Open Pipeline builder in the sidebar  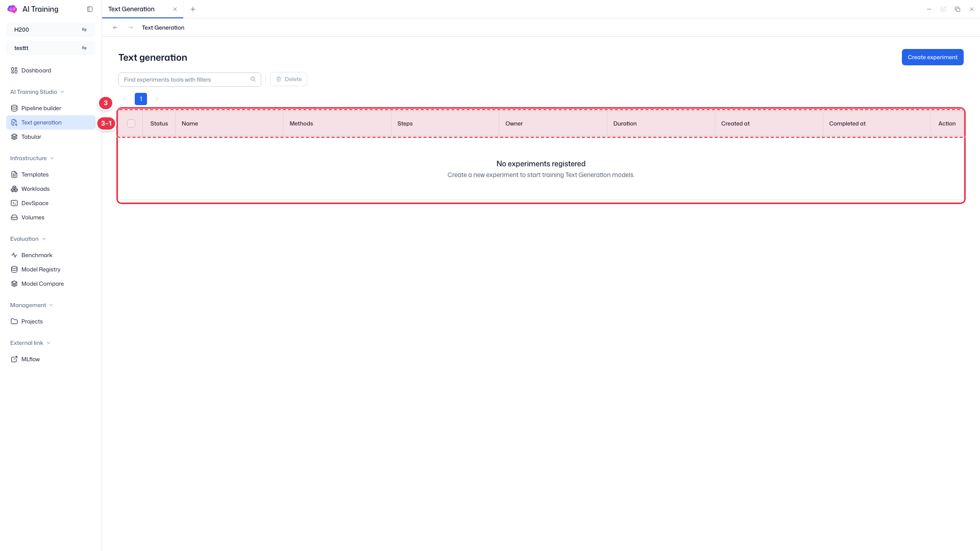(x=51, y=108)
